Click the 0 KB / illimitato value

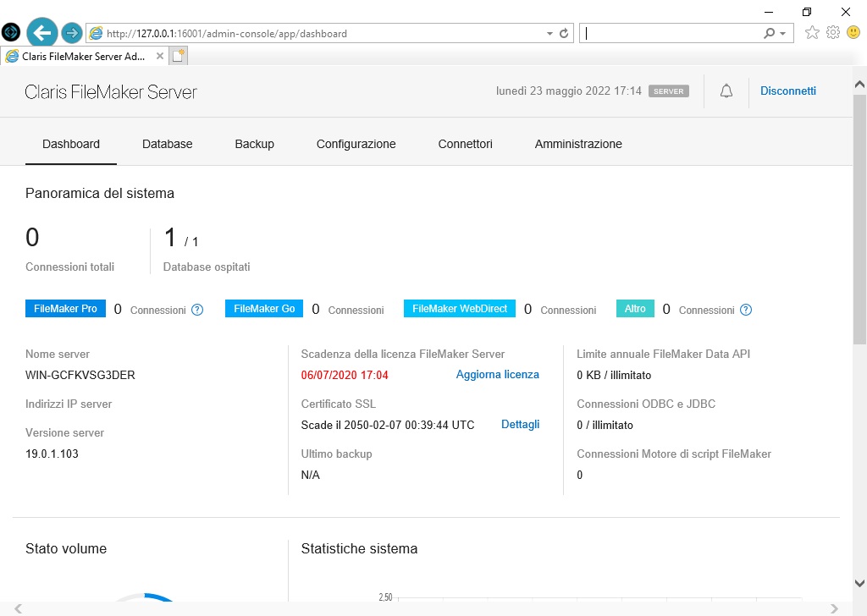(x=614, y=375)
